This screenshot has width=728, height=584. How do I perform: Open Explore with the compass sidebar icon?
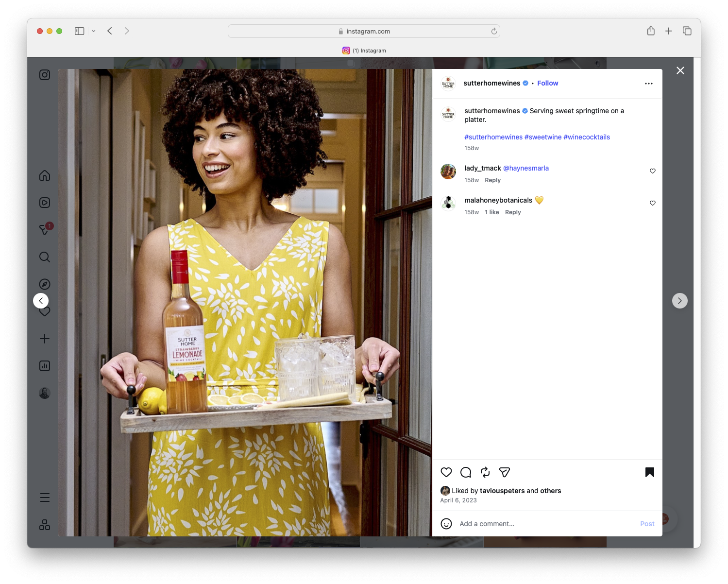44,284
